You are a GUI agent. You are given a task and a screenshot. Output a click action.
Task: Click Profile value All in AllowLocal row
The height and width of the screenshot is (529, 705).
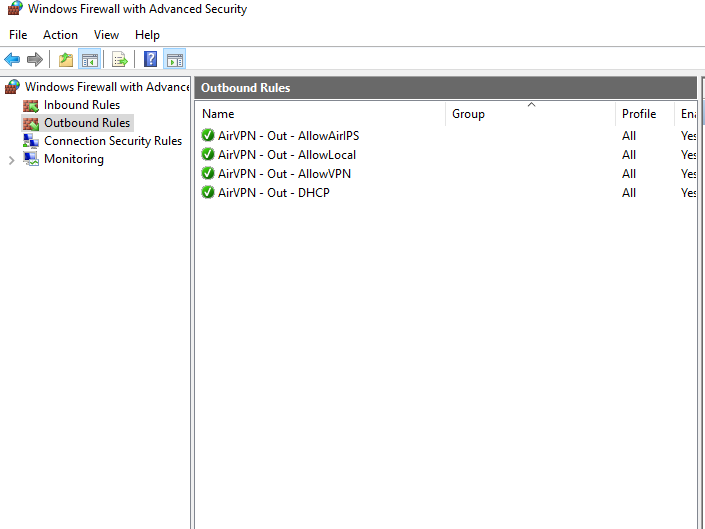629,155
